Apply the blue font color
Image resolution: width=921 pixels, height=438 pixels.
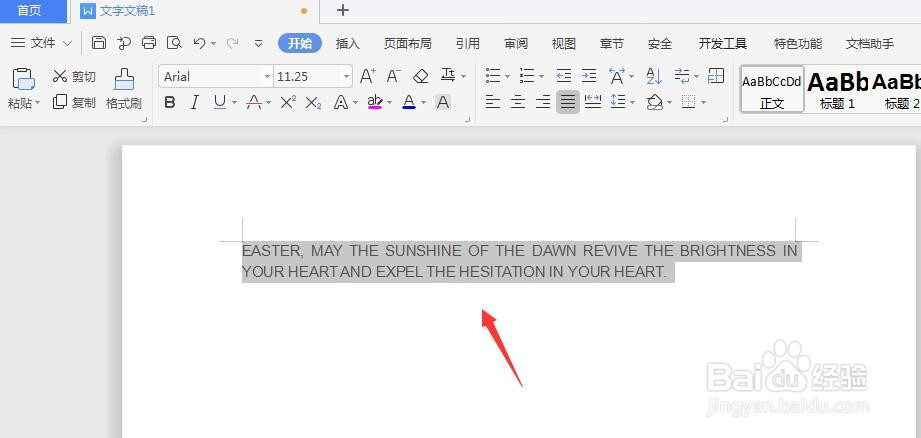[x=409, y=103]
